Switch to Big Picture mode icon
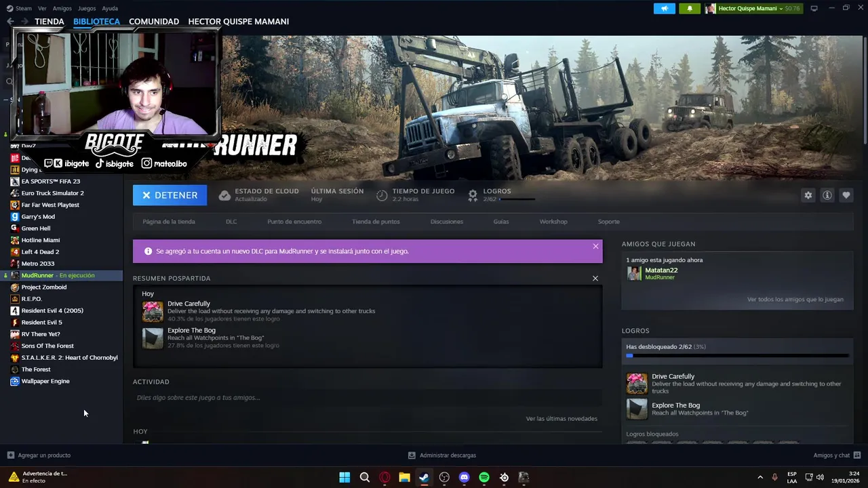This screenshot has width=868, height=488. [x=814, y=8]
